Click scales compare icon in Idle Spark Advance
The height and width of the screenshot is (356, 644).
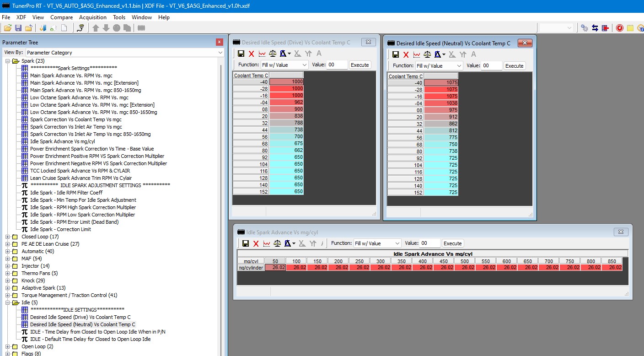coord(277,243)
